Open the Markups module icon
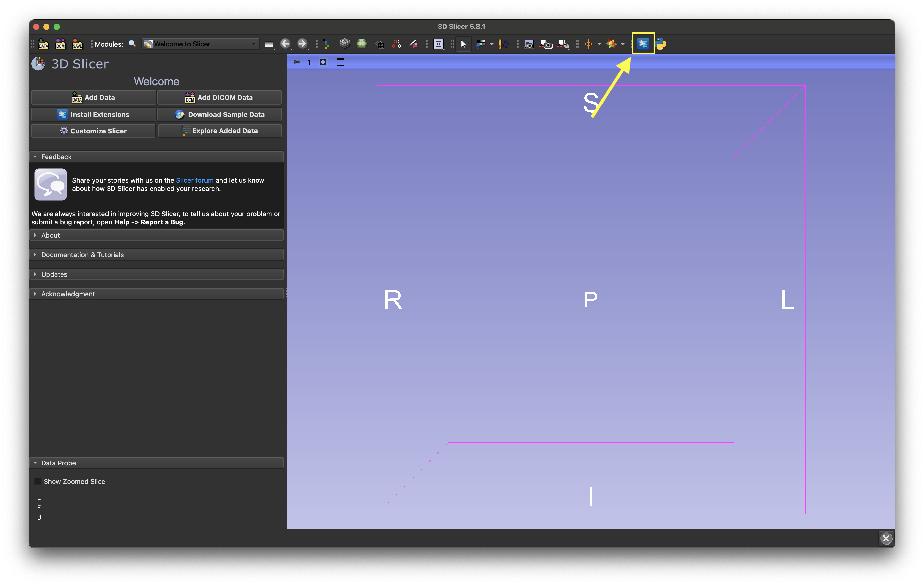Screen dimensions: 924x586 click(x=396, y=44)
